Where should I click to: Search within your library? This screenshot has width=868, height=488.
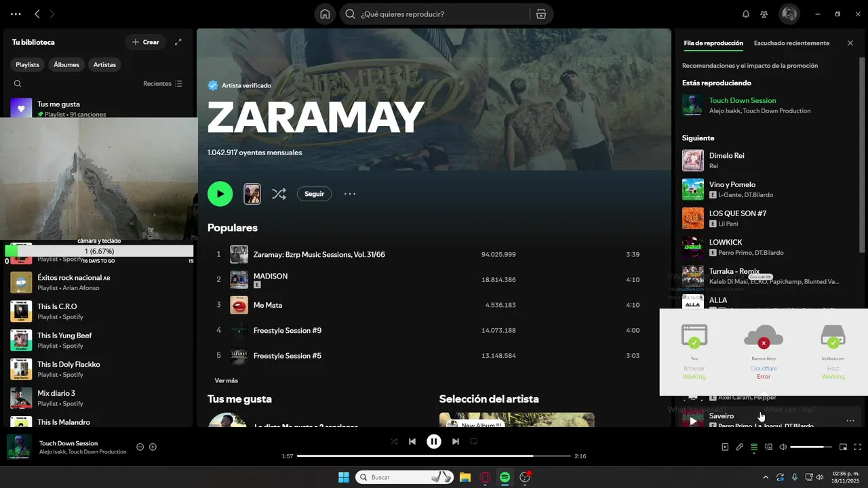[18, 84]
